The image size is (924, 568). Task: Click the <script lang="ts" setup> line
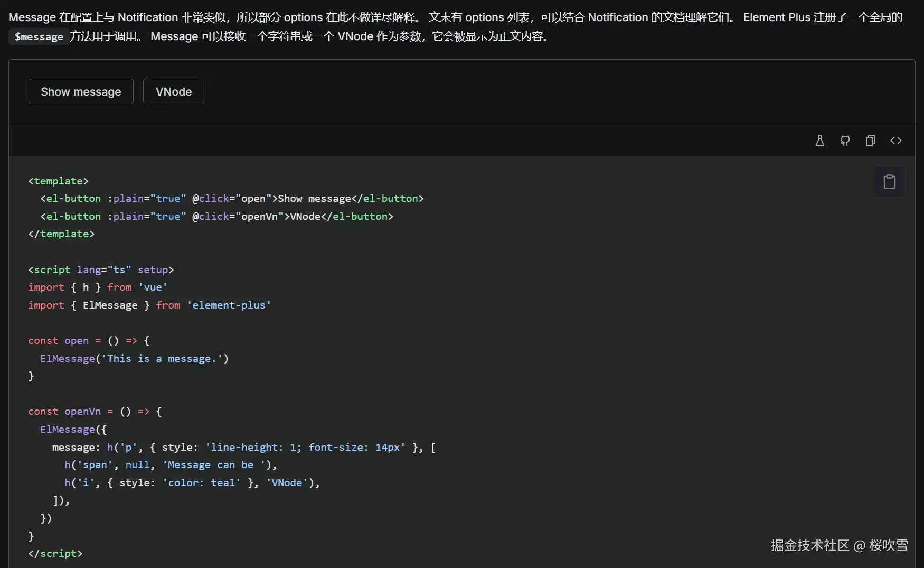coord(101,269)
